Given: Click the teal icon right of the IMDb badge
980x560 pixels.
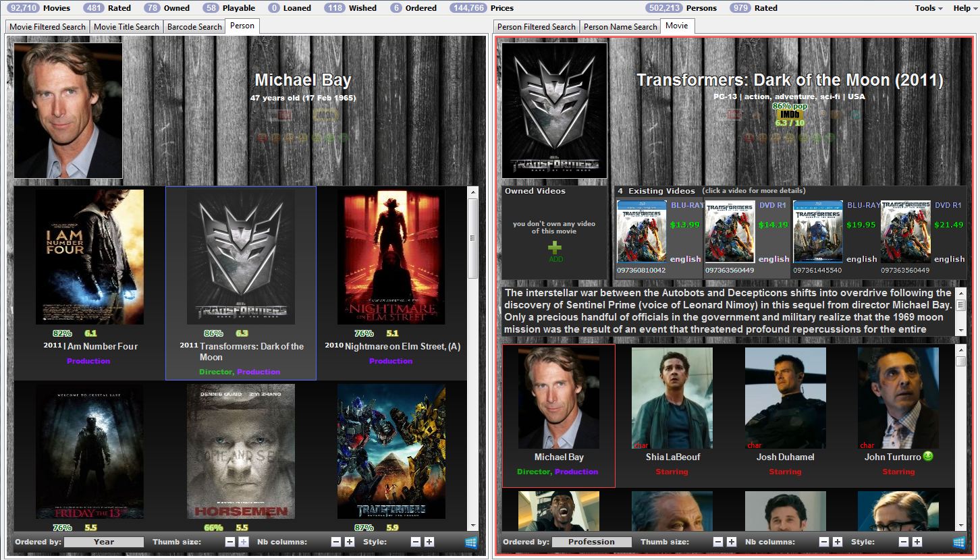Looking at the screenshot, I should [x=856, y=115].
